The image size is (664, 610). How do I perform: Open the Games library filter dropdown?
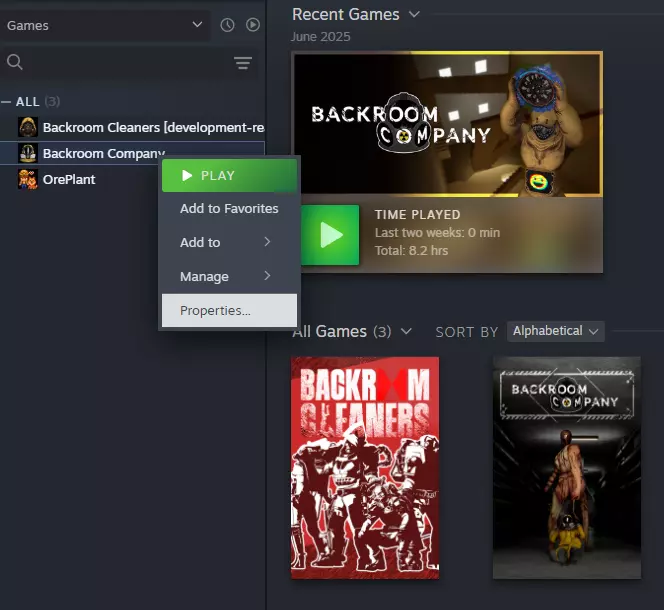click(105, 25)
